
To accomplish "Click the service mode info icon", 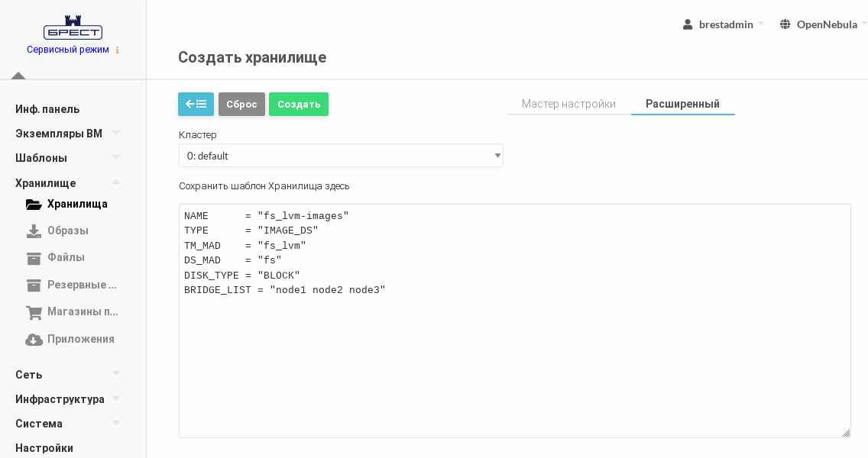I will [117, 50].
